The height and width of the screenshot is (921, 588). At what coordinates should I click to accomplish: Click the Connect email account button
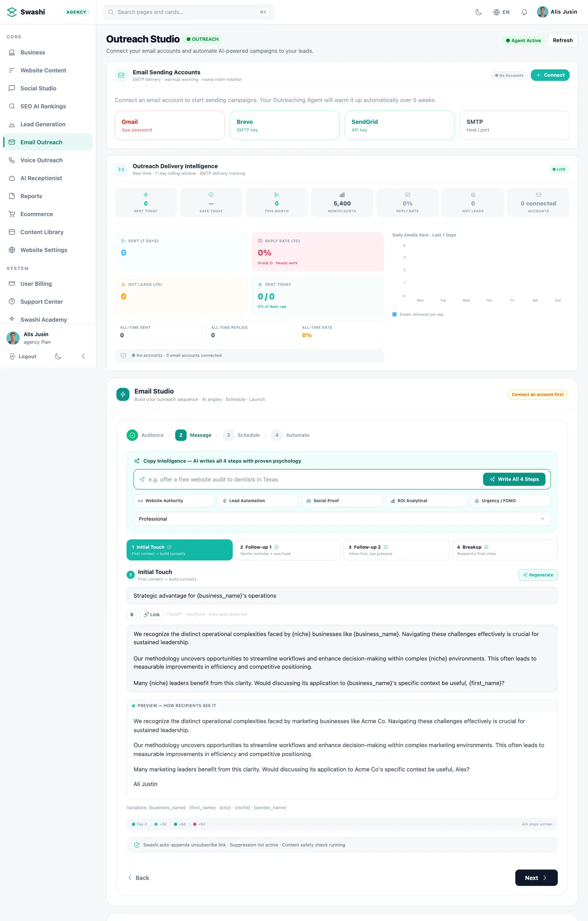550,75
